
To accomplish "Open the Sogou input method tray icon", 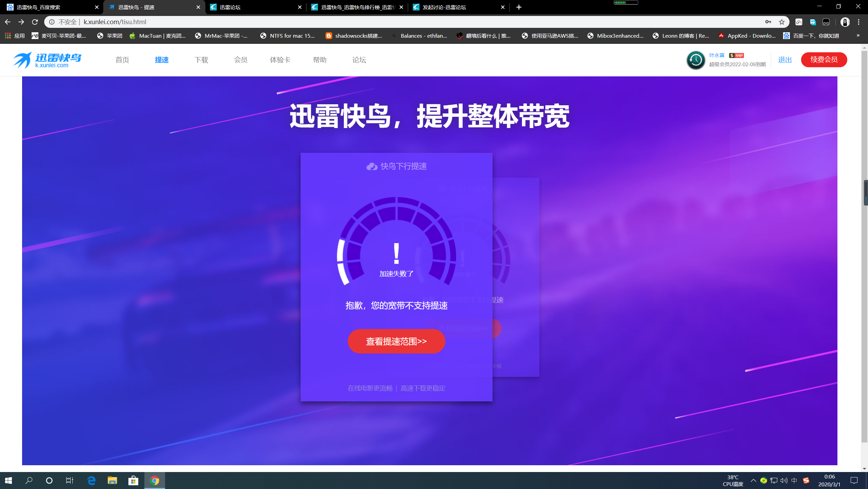I will click(x=806, y=481).
